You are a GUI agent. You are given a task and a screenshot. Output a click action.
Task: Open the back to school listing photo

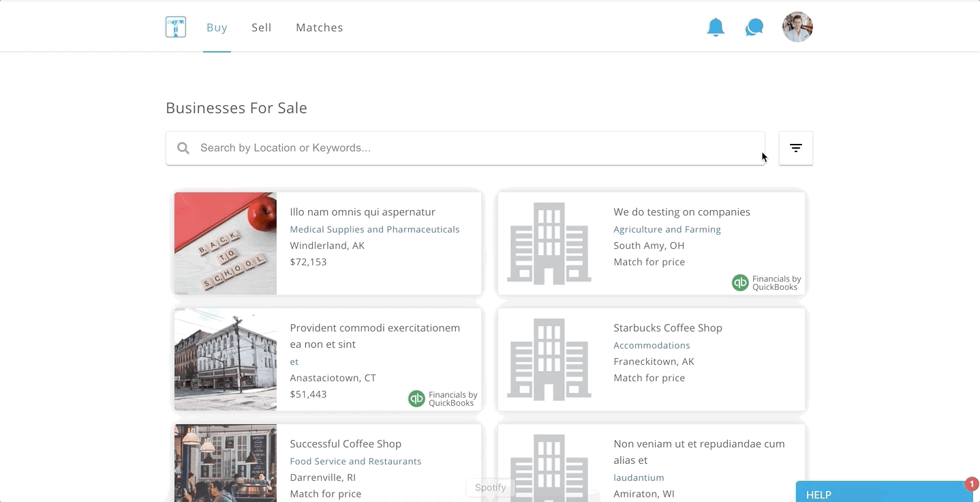[x=226, y=243]
